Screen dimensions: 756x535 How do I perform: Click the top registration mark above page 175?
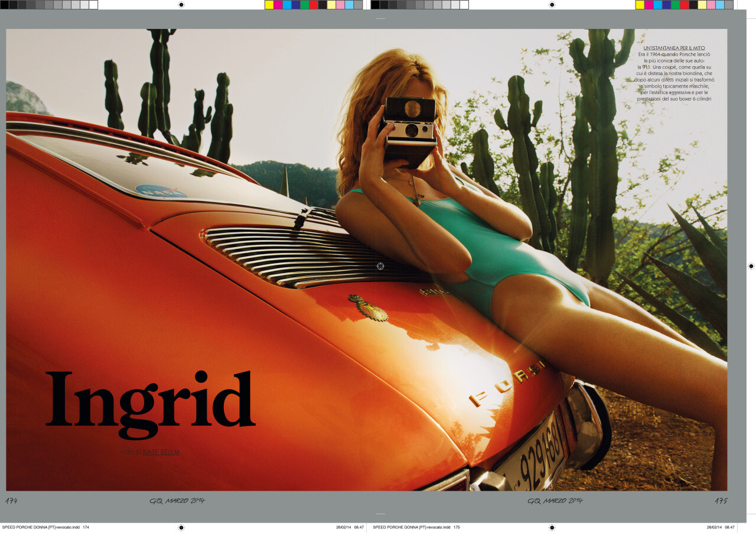coord(552,5)
